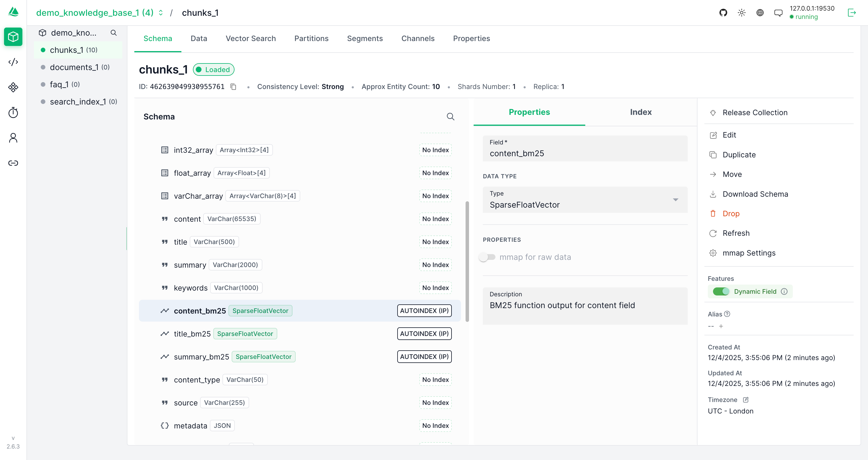
Task: Select the Database cube icon in sidebar
Action: point(13,37)
